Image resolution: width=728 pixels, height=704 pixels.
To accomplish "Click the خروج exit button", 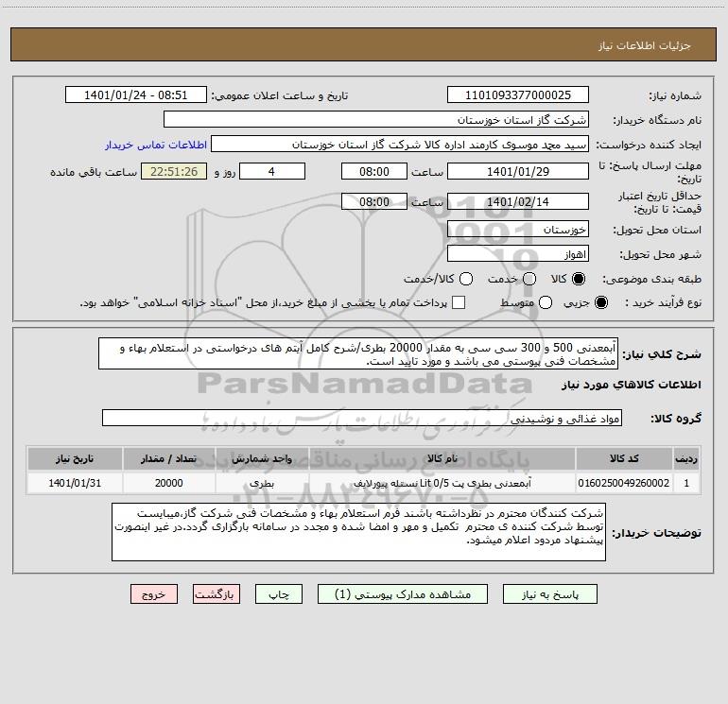I will (x=154, y=594).
